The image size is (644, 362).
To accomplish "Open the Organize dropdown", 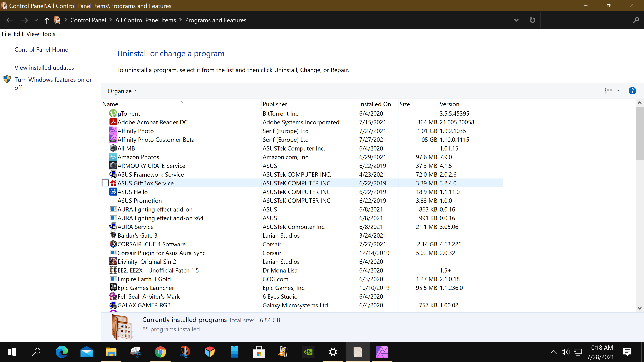I will click(122, 91).
